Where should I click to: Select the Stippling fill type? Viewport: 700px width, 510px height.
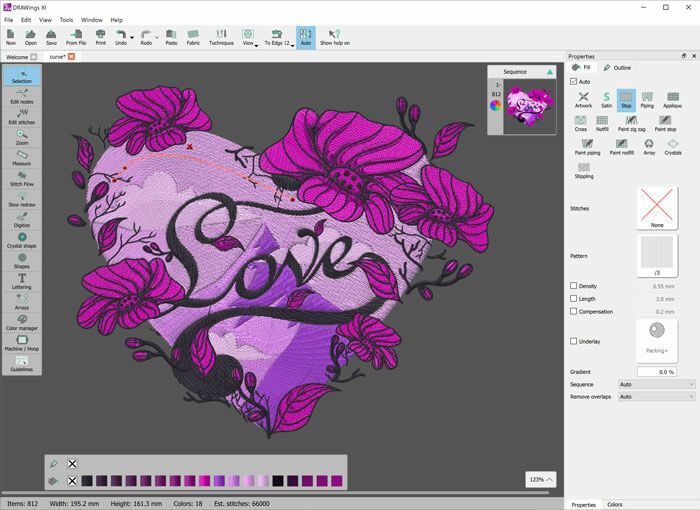point(584,171)
